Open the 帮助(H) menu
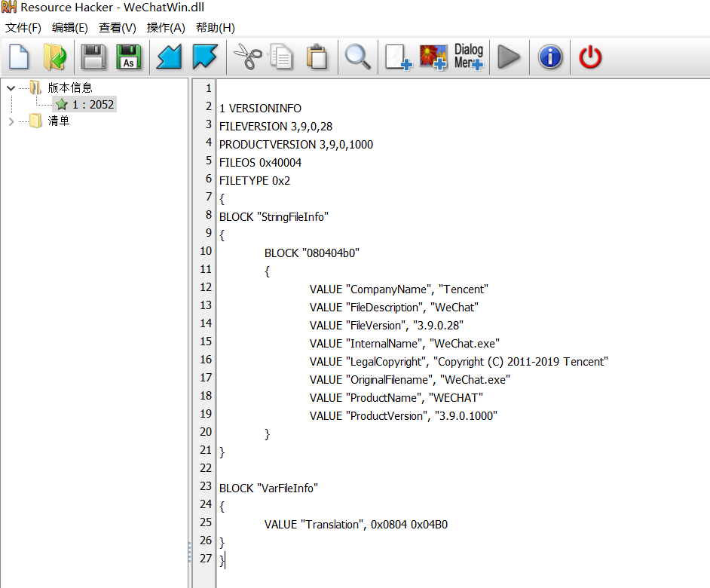This screenshot has height=588, width=710. pyautogui.click(x=215, y=28)
